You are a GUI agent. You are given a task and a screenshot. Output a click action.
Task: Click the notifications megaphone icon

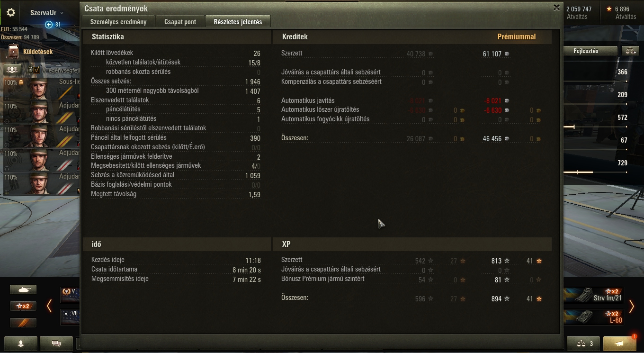pos(620,344)
